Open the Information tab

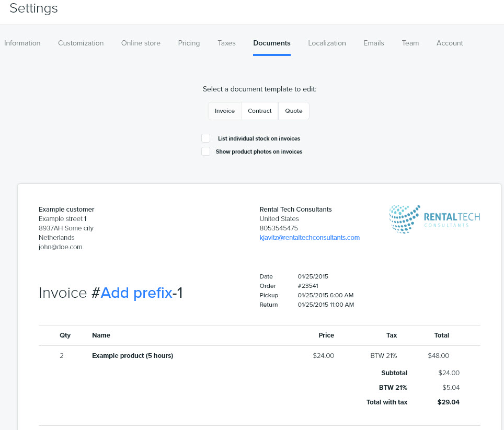pos(22,43)
